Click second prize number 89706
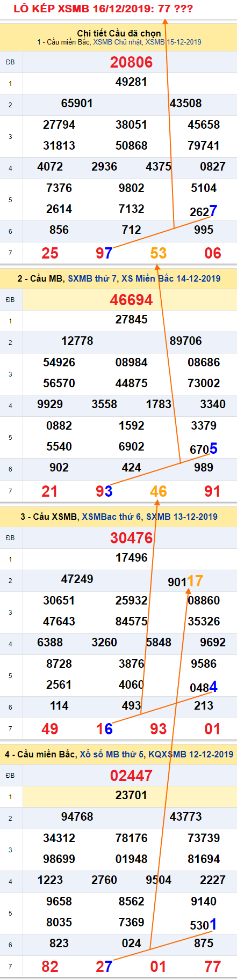 [x=186, y=341]
